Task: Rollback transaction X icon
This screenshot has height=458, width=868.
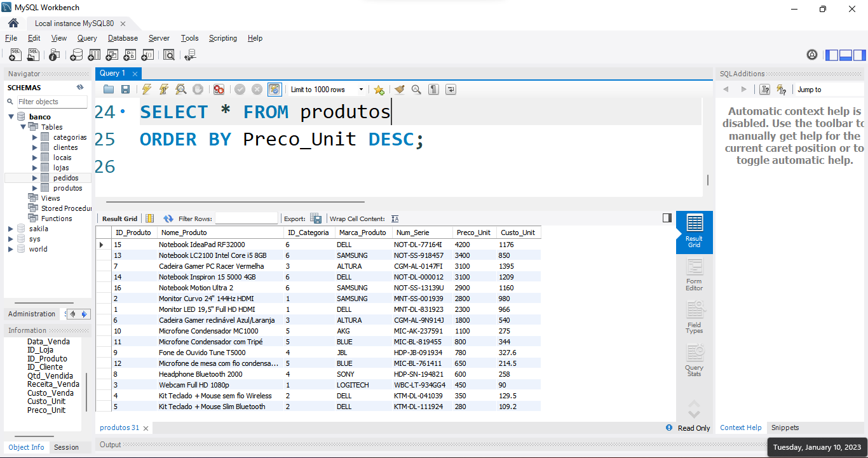Action: coord(257,90)
